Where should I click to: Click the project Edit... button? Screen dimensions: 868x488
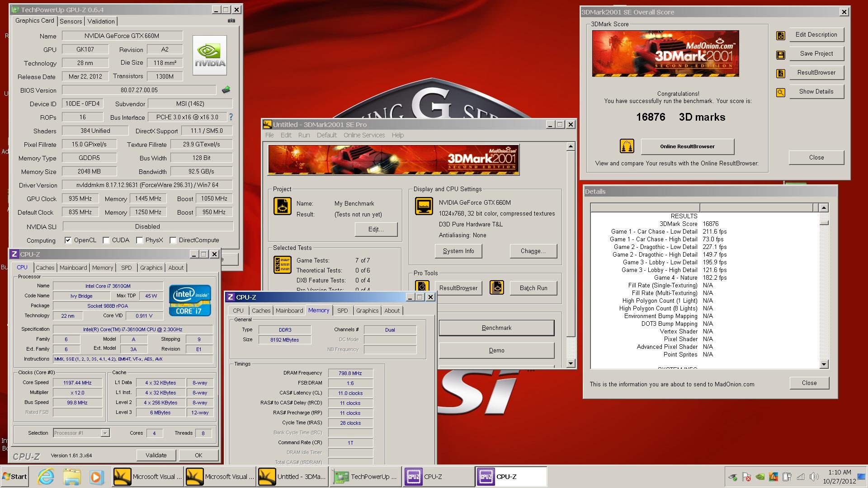pos(376,229)
